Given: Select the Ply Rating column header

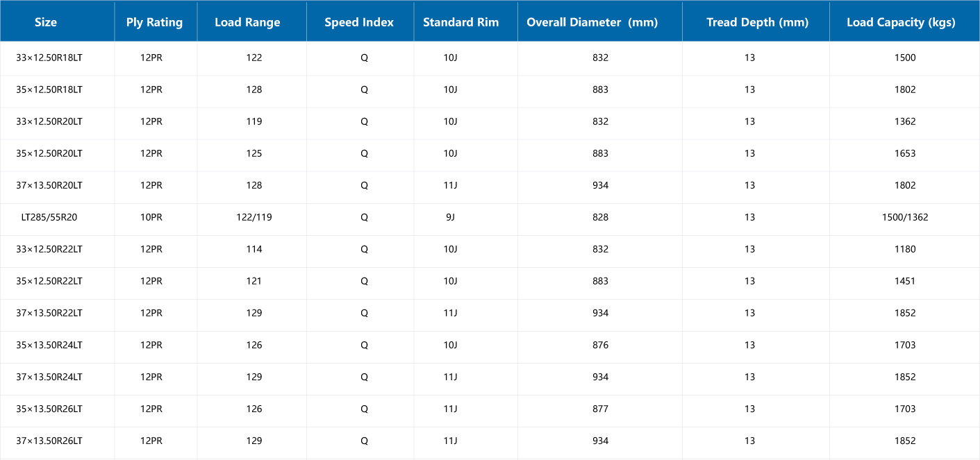Looking at the screenshot, I should (x=154, y=22).
